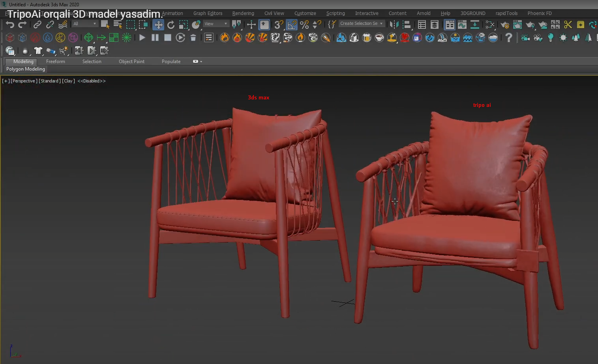The width and height of the screenshot is (598, 364).
Task: Open the Scripting menu
Action: (x=336, y=13)
